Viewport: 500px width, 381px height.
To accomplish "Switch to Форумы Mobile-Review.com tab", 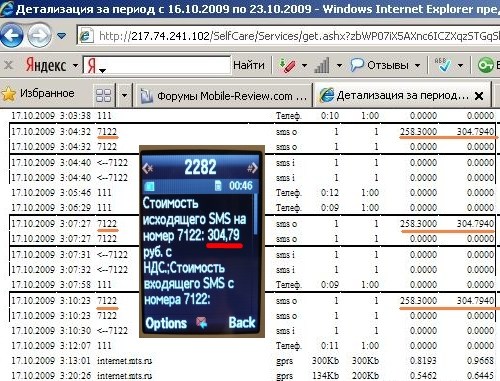I will point(223,96).
